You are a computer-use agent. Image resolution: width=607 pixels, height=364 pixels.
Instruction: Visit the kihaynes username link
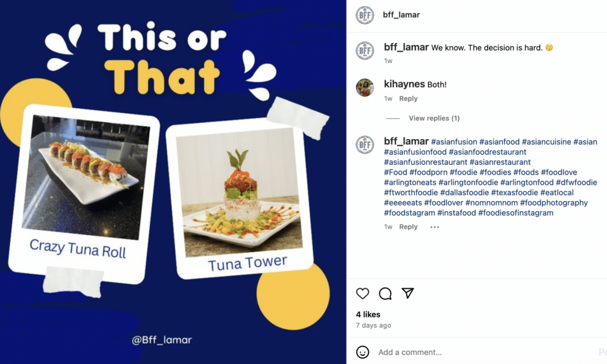[x=404, y=84]
